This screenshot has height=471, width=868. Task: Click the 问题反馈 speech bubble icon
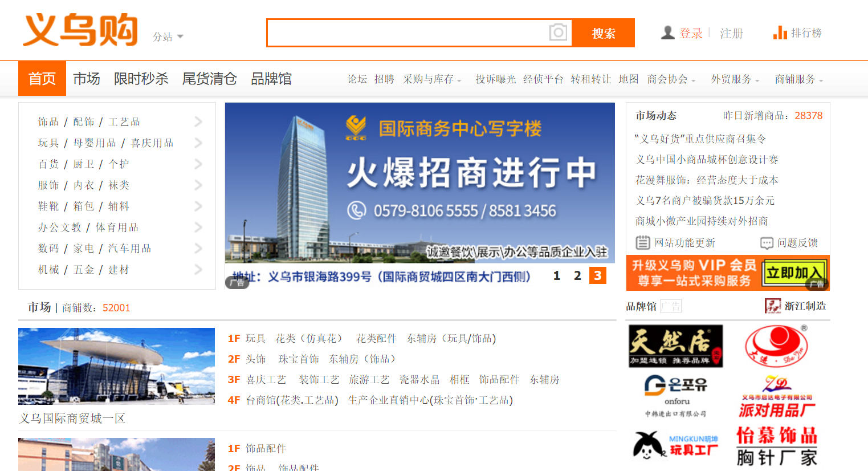(x=767, y=243)
